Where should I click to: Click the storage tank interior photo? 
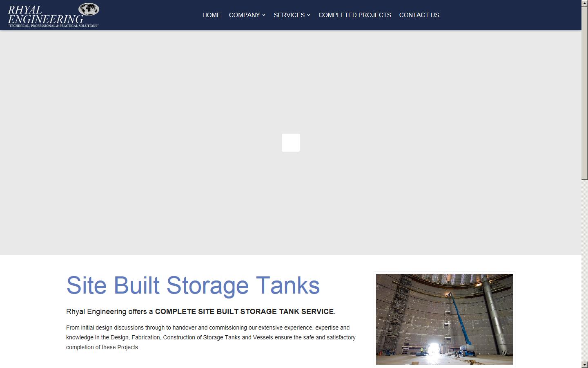click(x=444, y=319)
